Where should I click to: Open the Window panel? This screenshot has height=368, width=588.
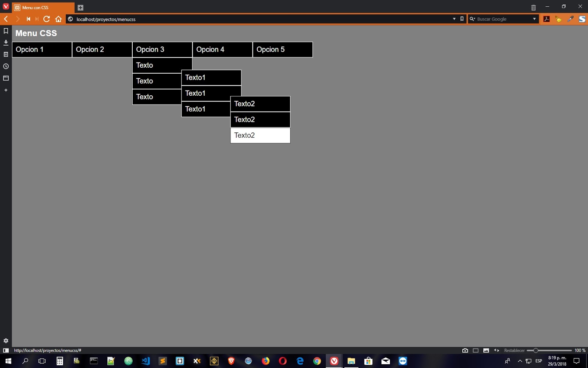[x=6, y=78]
